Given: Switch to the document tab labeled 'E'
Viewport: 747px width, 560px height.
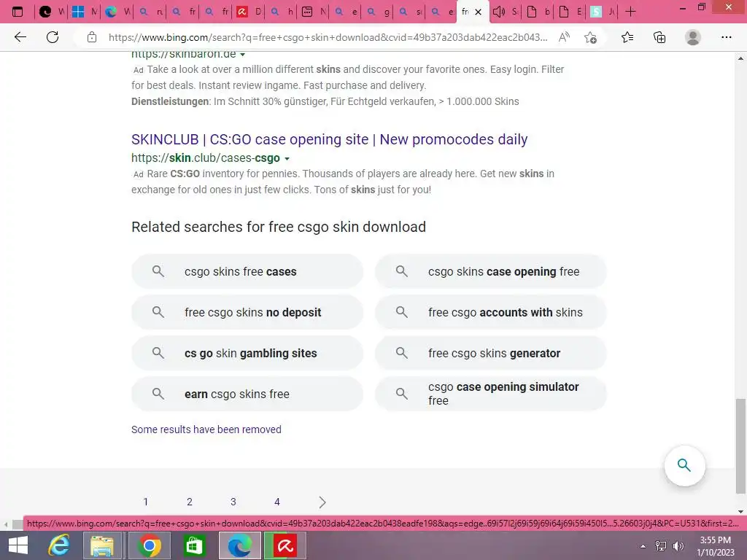Looking at the screenshot, I should pyautogui.click(x=570, y=12).
